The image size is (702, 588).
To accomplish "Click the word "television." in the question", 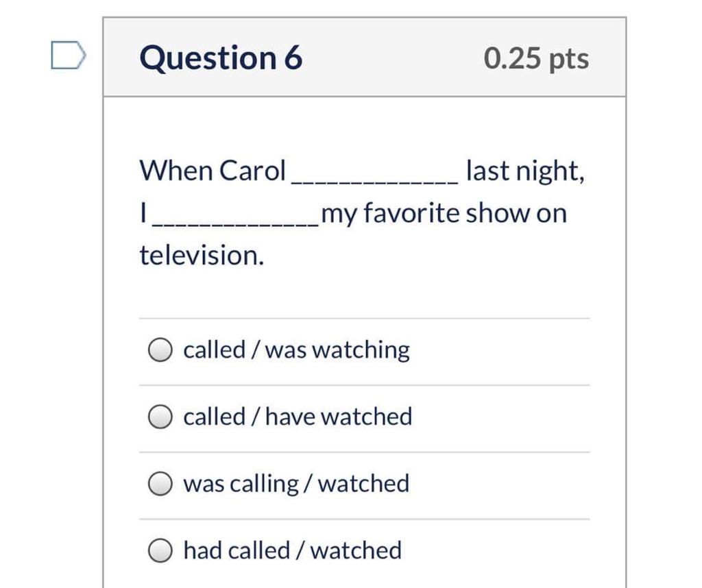I will point(202,256).
